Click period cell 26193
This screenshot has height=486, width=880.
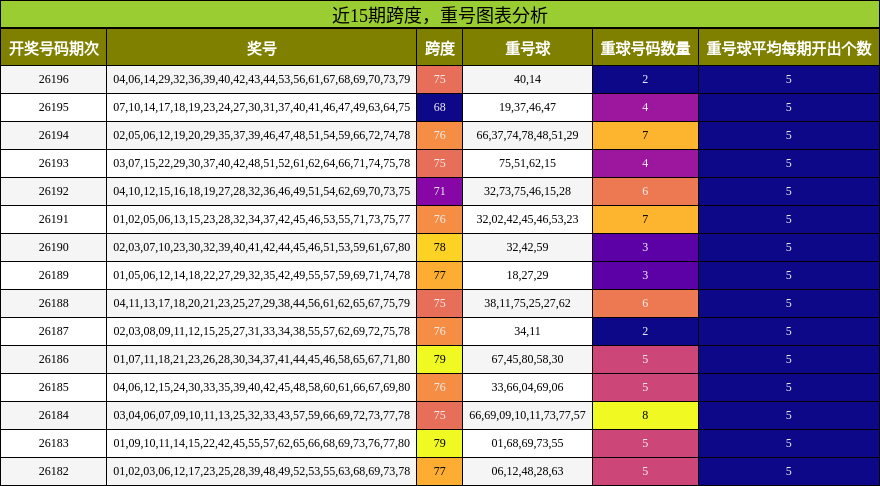coord(53,163)
